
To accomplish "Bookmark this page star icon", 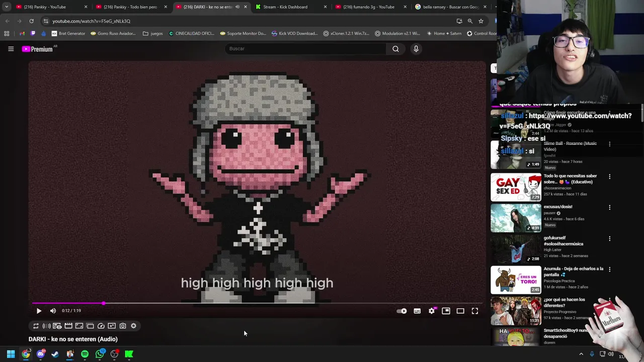I will coord(481,21).
